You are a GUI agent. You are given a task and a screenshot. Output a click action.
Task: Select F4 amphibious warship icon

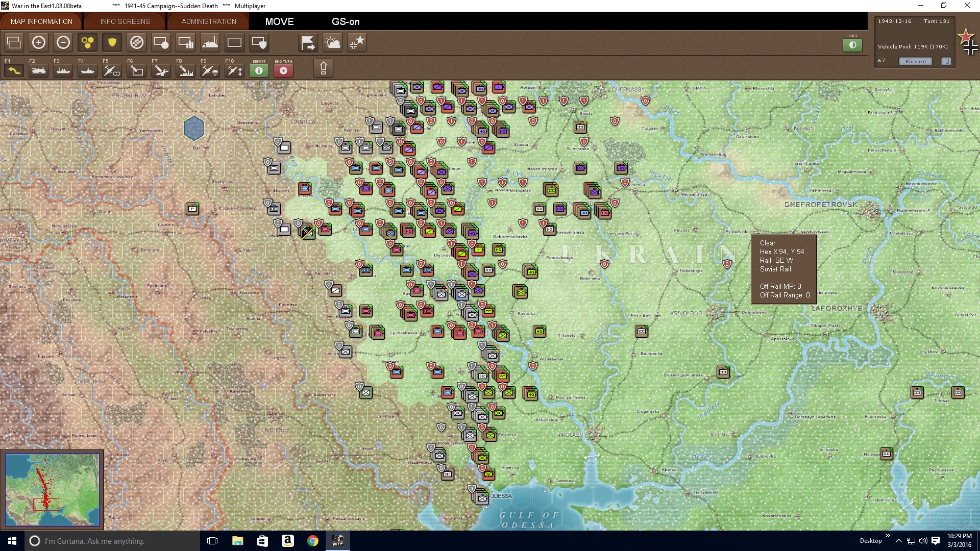tap(88, 70)
